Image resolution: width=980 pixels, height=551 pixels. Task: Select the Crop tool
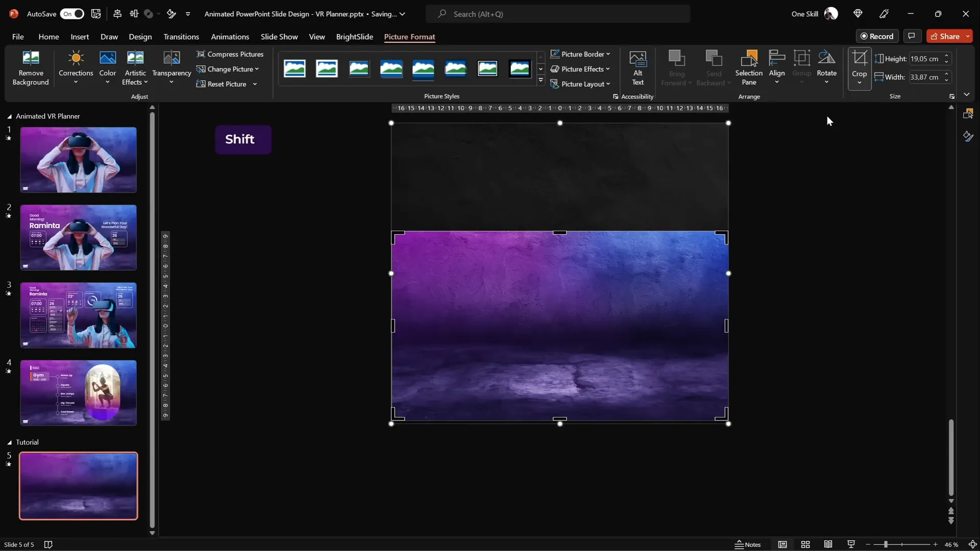pos(859,67)
